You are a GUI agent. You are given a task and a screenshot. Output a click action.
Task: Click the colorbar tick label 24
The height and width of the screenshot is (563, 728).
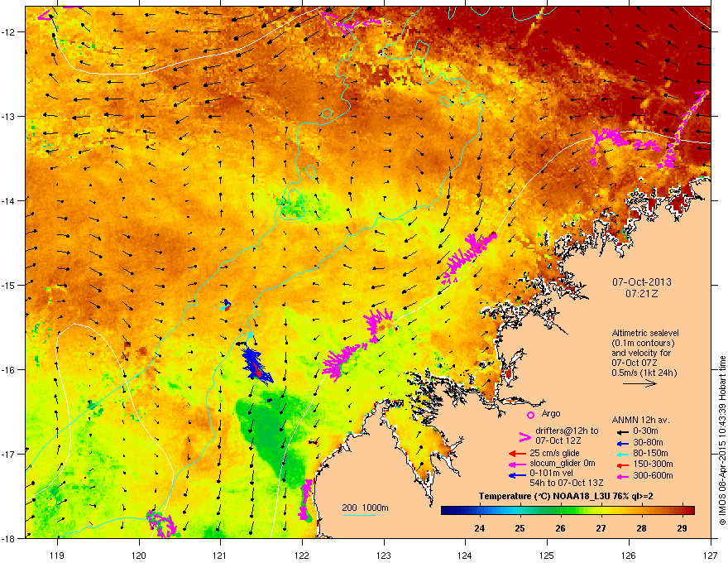(x=479, y=528)
